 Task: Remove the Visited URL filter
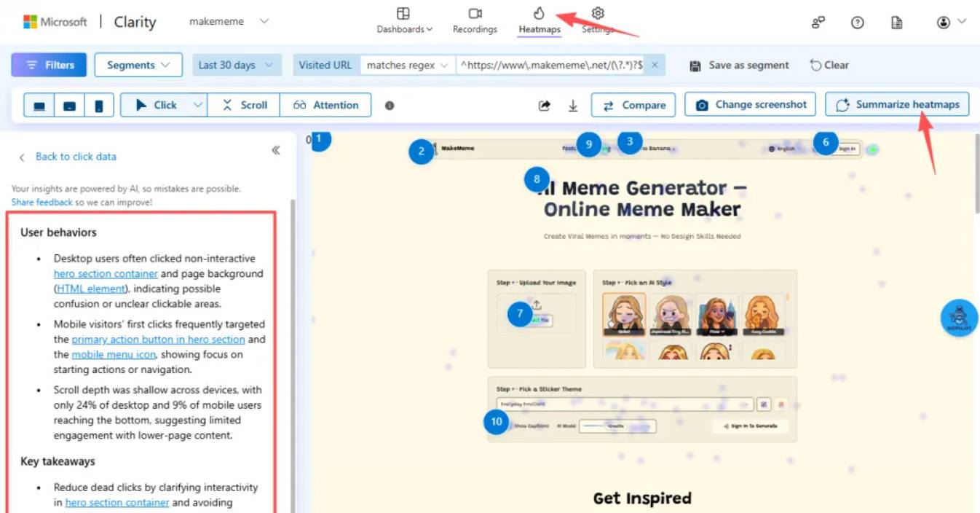tap(655, 65)
